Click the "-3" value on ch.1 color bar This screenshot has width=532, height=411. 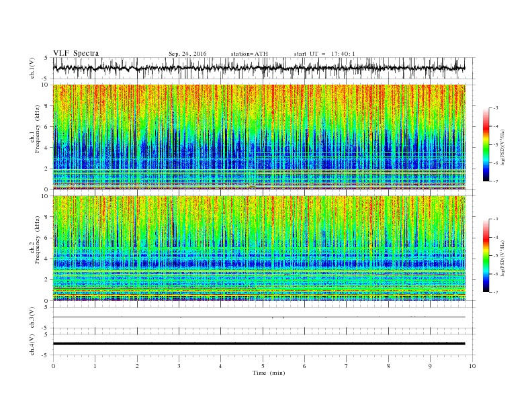(496, 108)
